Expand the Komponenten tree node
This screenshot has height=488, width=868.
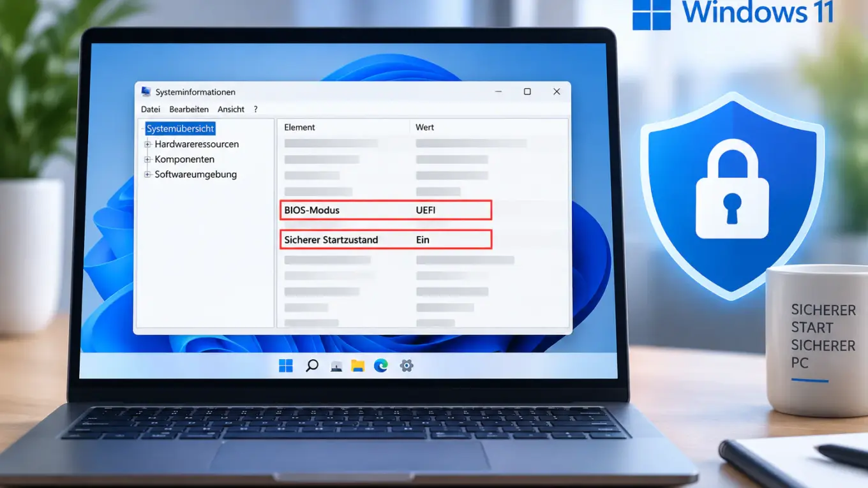tap(147, 159)
